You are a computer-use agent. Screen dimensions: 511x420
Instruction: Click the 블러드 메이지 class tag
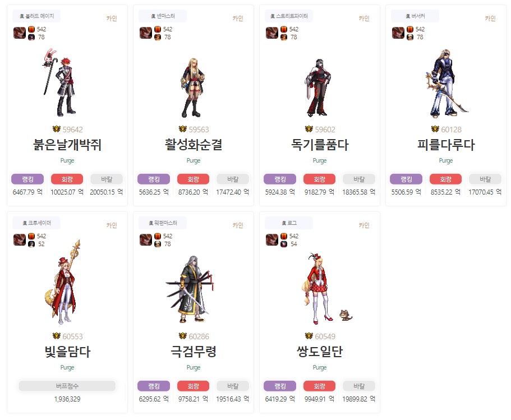pyautogui.click(x=36, y=16)
